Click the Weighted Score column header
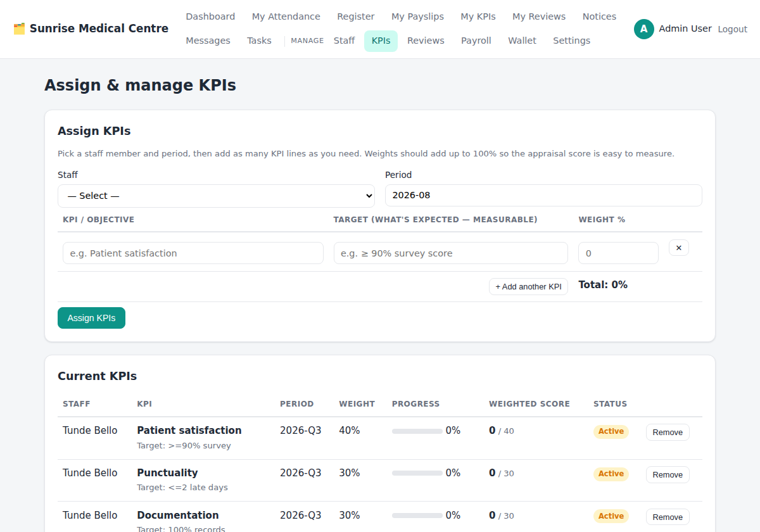The height and width of the screenshot is (532, 760). tap(529, 404)
